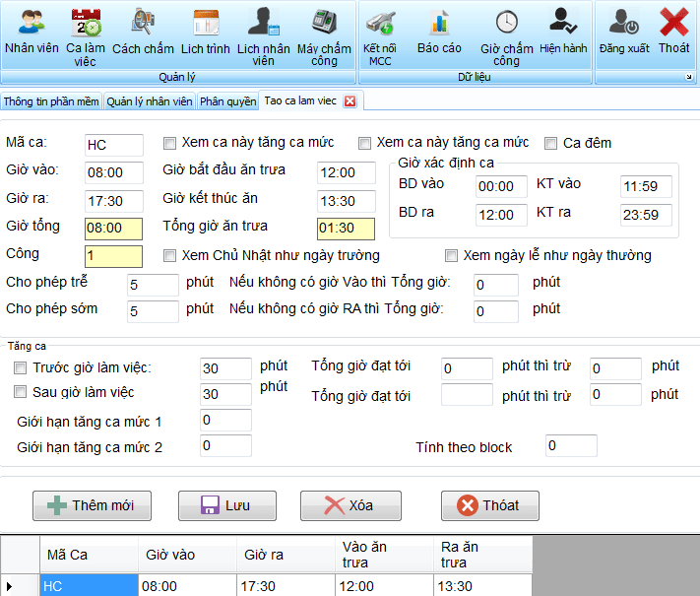Tick Xem ngày lễ như ngày thường
Viewport: 700px width, 596px height.
point(452,256)
